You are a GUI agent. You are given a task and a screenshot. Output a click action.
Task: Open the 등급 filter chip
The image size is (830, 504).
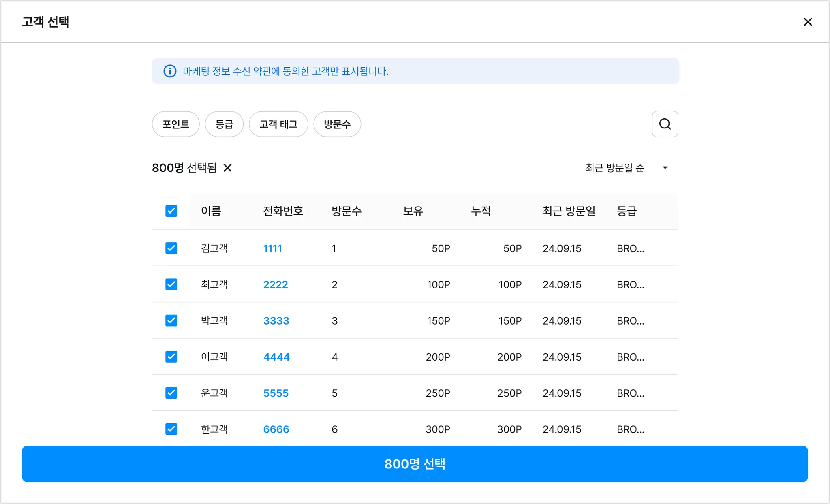coord(224,124)
